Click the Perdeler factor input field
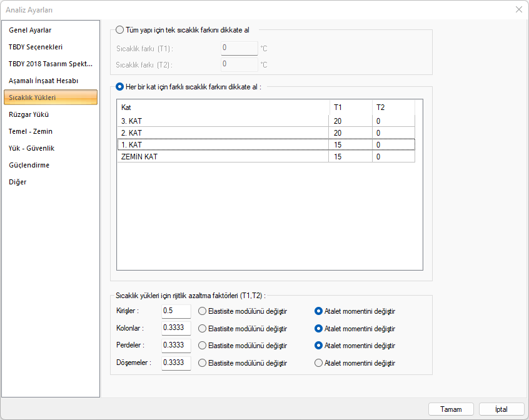The image size is (529, 420). (176, 346)
